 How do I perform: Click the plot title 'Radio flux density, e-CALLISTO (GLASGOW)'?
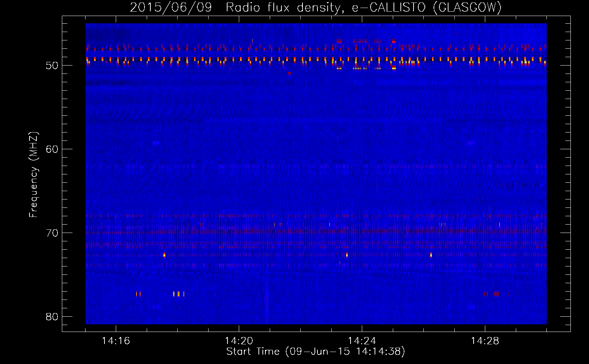tap(364, 7)
